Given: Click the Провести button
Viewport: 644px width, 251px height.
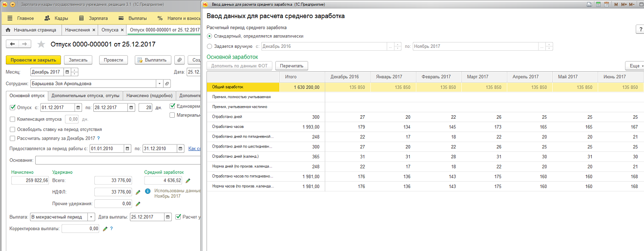Looking at the screenshot, I should pos(113,60).
